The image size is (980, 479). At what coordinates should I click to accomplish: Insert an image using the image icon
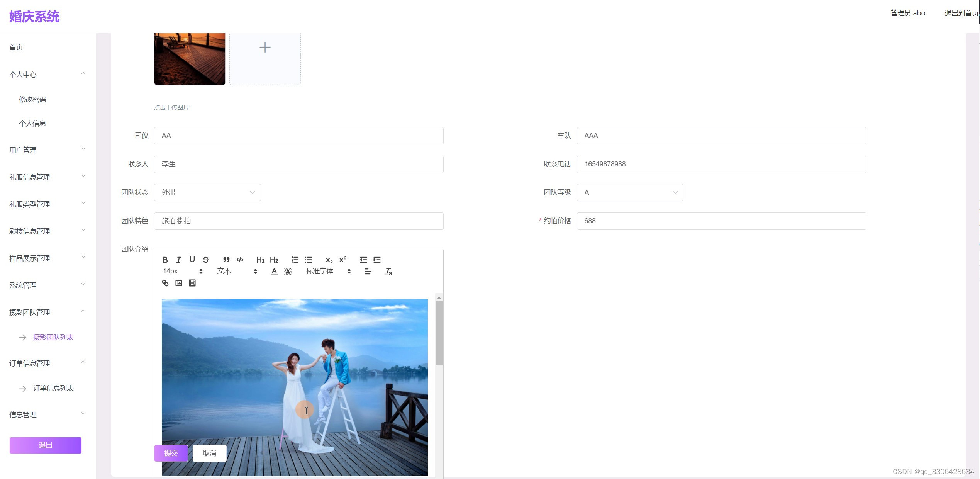[178, 283]
